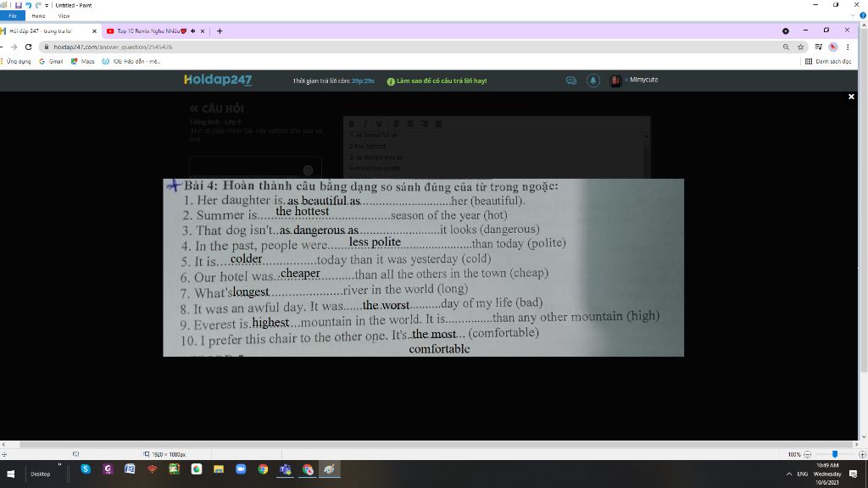Click the Mimycute user name
This screenshot has height=488, width=868.
coord(644,80)
